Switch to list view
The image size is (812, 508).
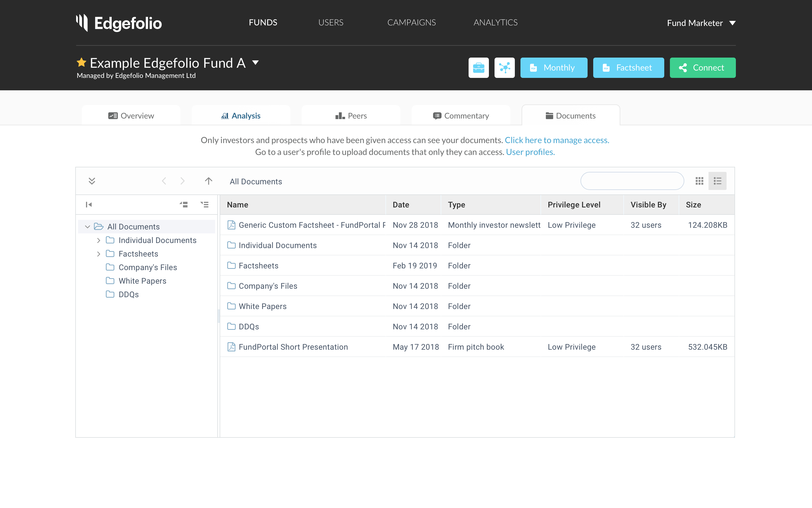(717, 181)
